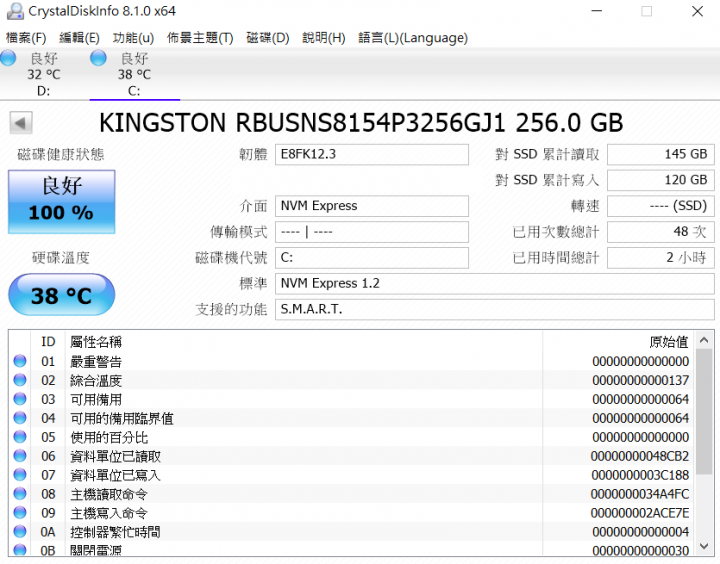
Task: Click the status orb for attribute 0A
Action: click(x=20, y=531)
